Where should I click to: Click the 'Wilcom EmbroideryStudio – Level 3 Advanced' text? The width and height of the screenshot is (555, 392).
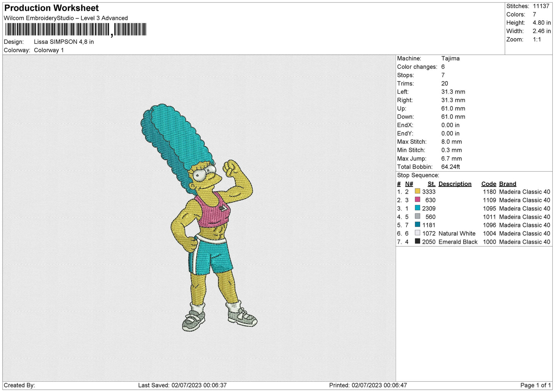pyautogui.click(x=66, y=18)
